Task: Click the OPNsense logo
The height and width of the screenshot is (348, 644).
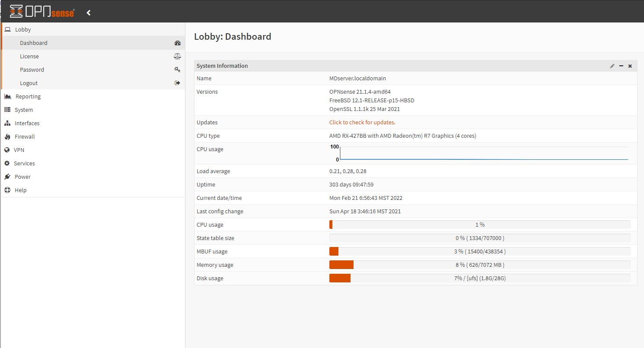Action: tap(42, 12)
